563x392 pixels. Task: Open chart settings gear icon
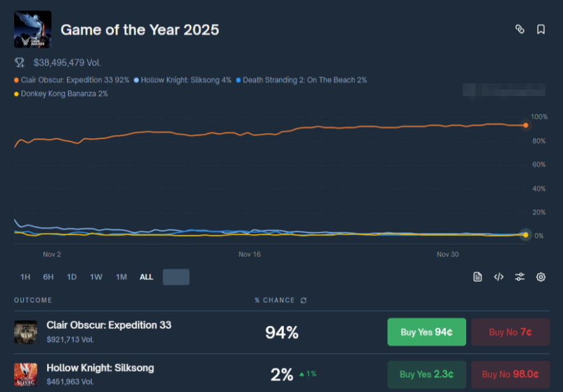tap(541, 277)
